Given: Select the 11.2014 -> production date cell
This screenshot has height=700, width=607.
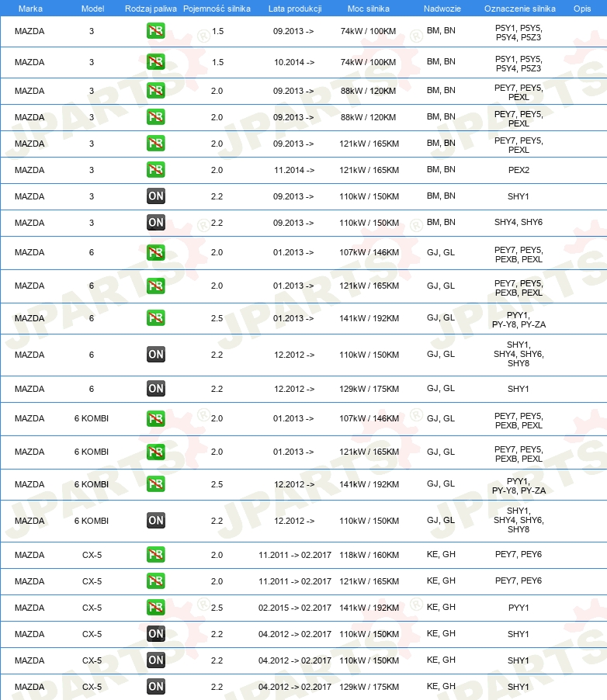Looking at the screenshot, I should [x=294, y=170].
